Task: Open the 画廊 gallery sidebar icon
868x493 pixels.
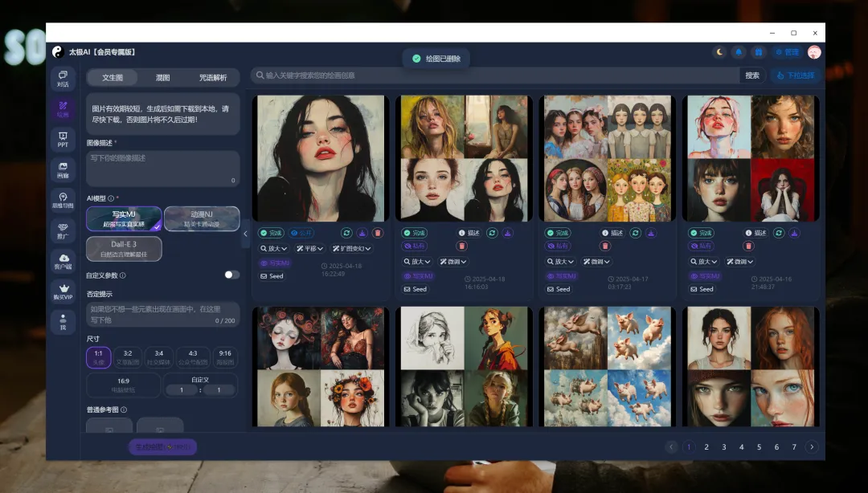Action: (63, 170)
